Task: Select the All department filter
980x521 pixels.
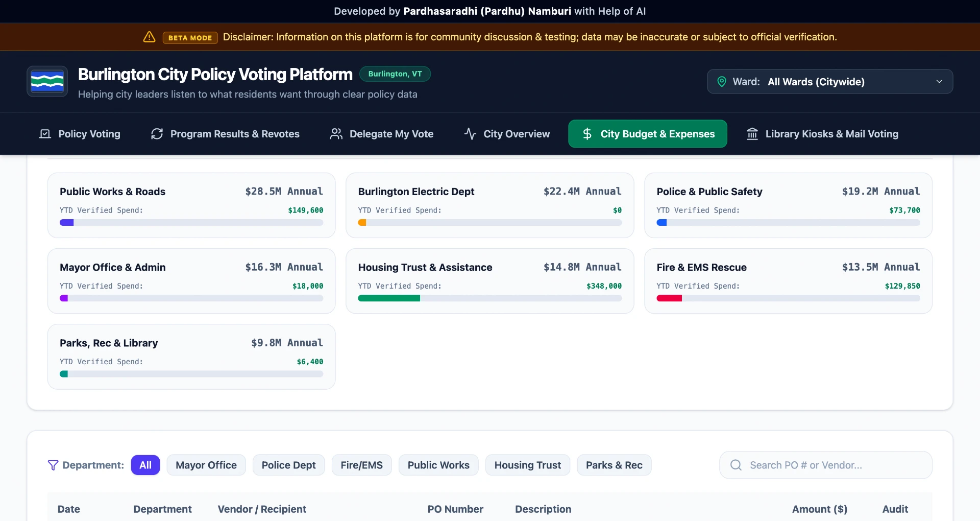Action: tap(145, 465)
